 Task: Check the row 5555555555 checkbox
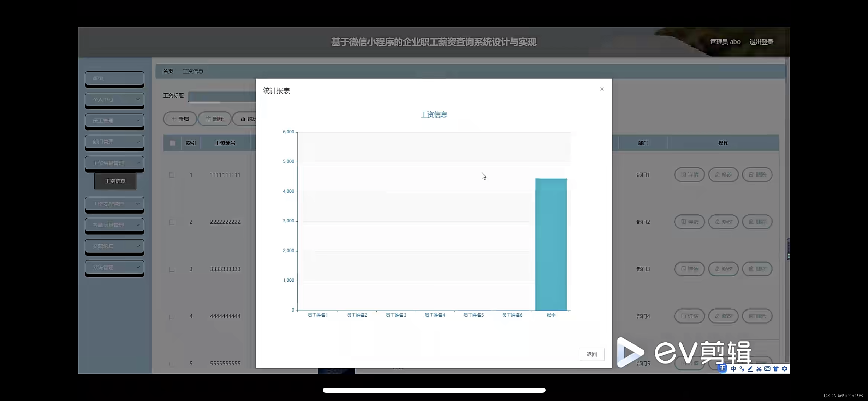point(172,364)
